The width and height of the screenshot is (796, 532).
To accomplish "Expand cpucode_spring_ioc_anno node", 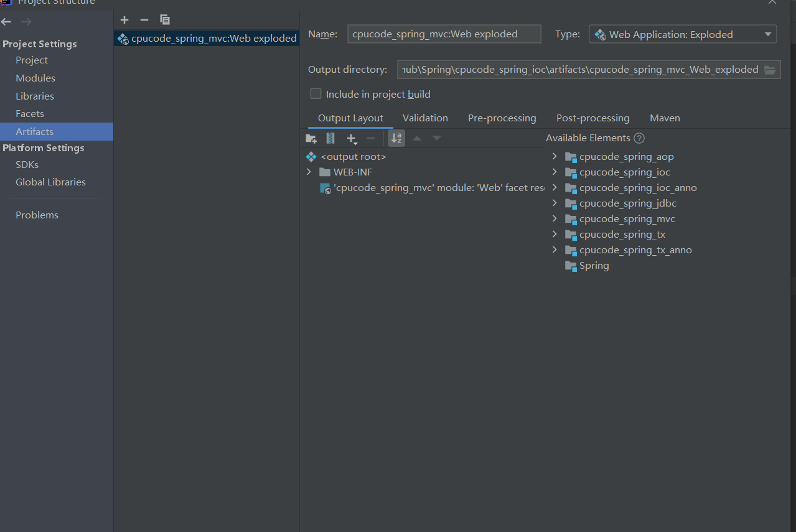I will point(555,187).
